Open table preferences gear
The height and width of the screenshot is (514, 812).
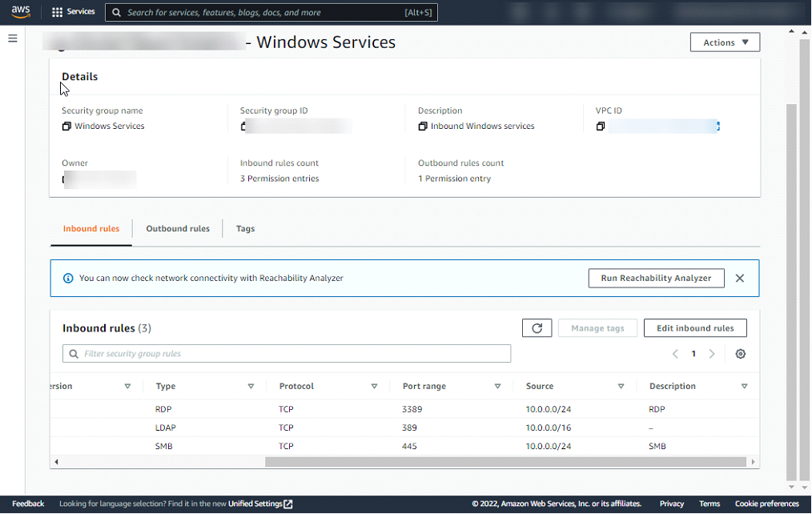[741, 354]
